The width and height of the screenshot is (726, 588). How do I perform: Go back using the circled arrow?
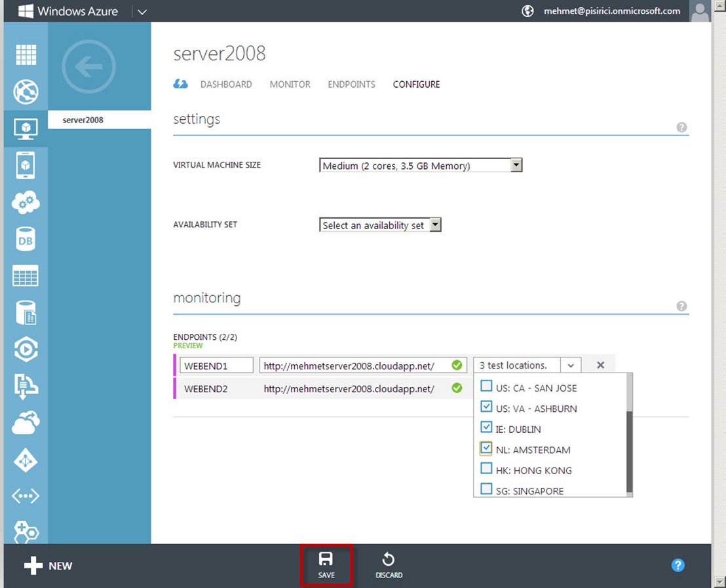click(x=88, y=67)
